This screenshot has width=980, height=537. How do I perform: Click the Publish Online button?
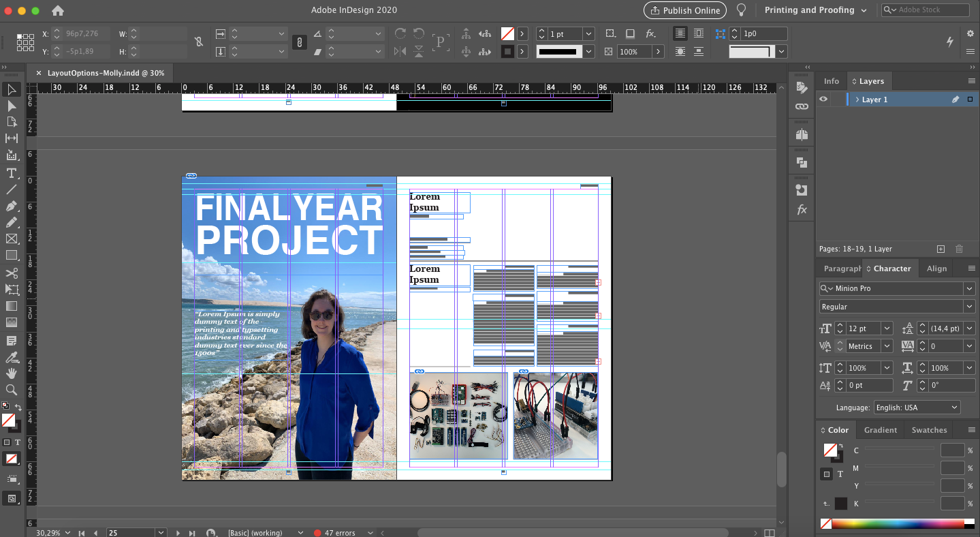685,10
